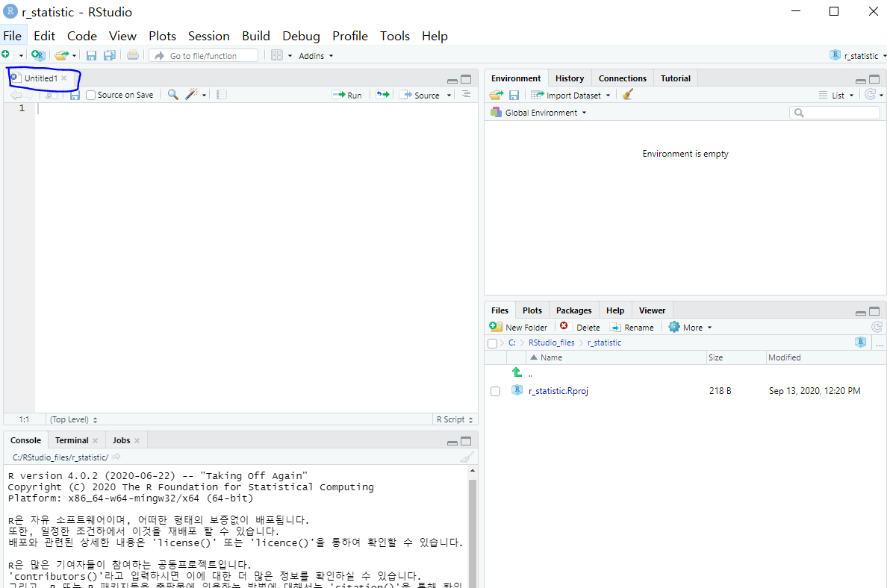Open the Global Environment dropdown
Screen dimensions: 887x588
pos(538,112)
